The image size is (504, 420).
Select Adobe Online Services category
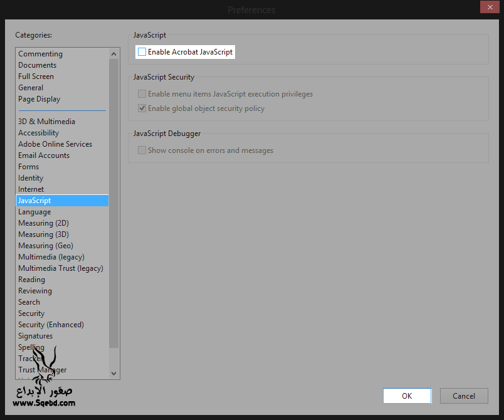(x=55, y=144)
